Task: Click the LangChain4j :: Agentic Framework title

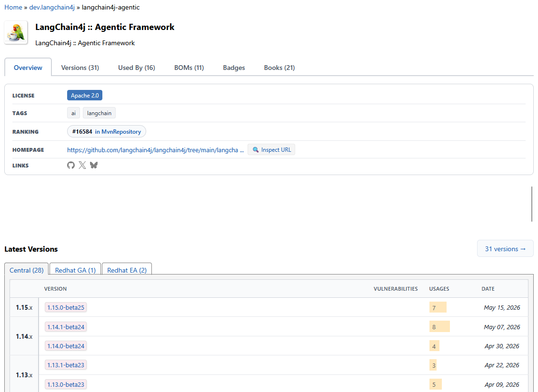Action: point(105,27)
